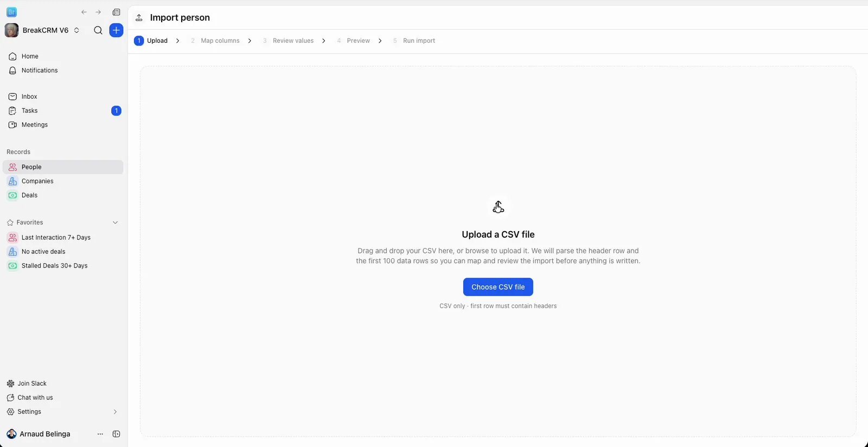Toggle the sidebar layout icon beside the arrows

[x=116, y=12]
